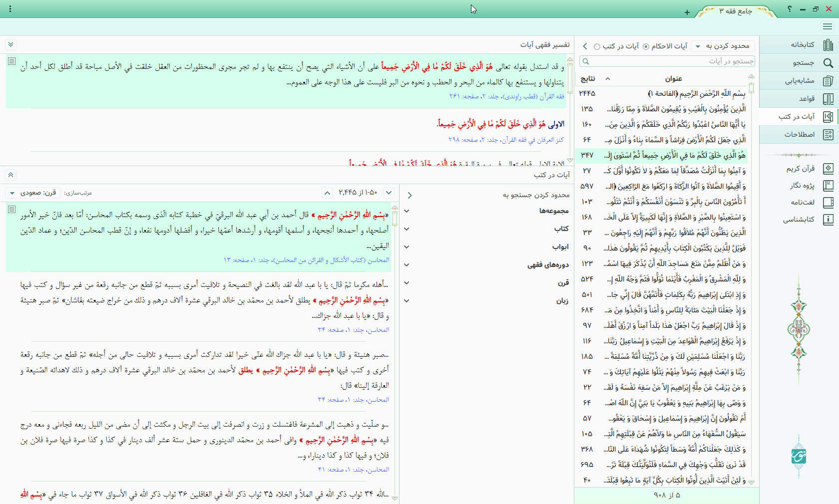Viewport: 839px width, 504px height.
Task: Expand the کتاب filter section
Action: pos(407,229)
